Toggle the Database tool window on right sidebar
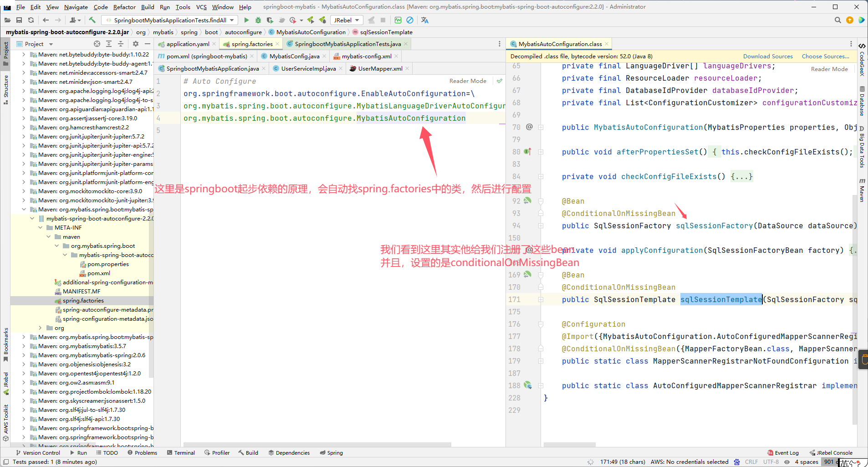 pos(862,101)
